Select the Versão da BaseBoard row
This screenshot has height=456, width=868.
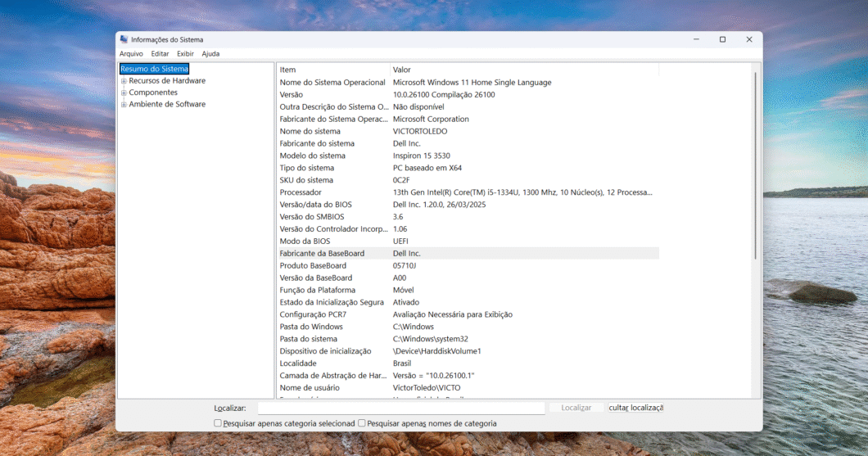(x=468, y=278)
